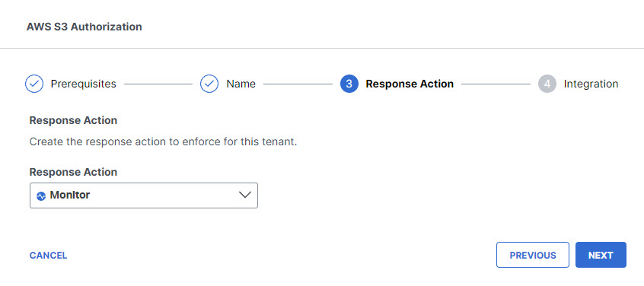The width and height of the screenshot is (644, 286).
Task: Open the Monitor response action combo box
Action: (x=144, y=195)
